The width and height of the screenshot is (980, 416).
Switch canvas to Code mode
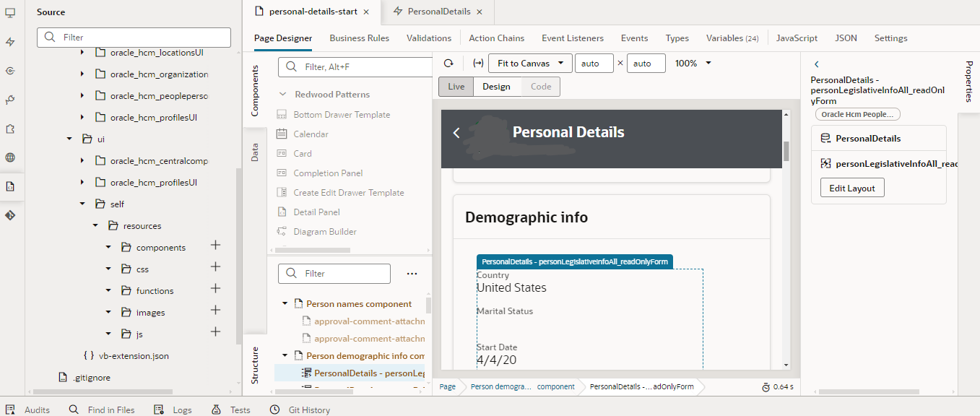541,87
